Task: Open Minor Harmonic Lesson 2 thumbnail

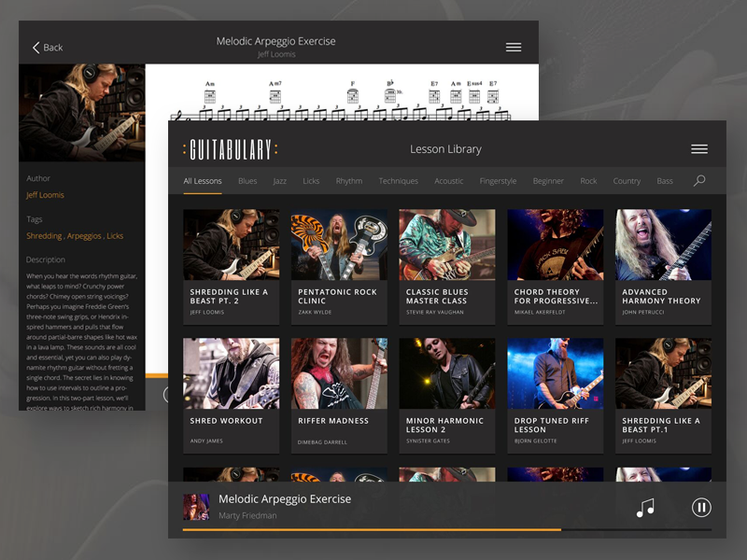Action: click(447, 373)
